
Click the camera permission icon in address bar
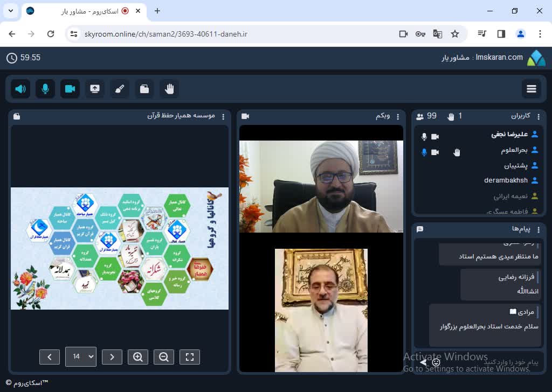click(403, 34)
